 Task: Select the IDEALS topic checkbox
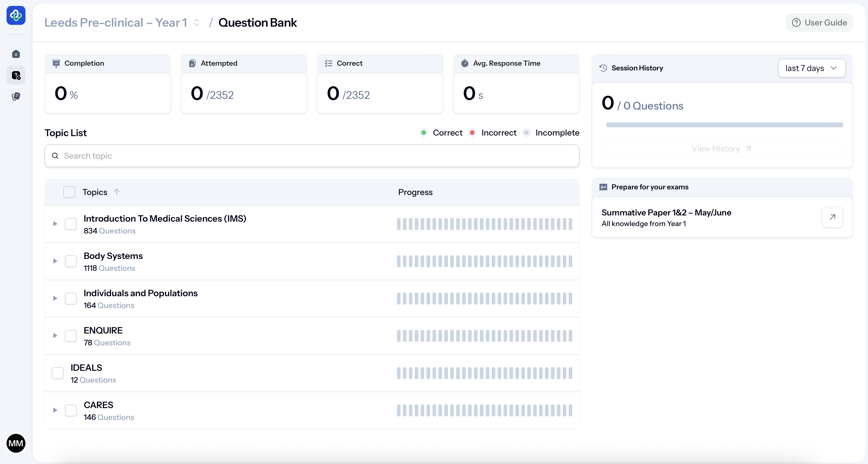pyautogui.click(x=58, y=373)
